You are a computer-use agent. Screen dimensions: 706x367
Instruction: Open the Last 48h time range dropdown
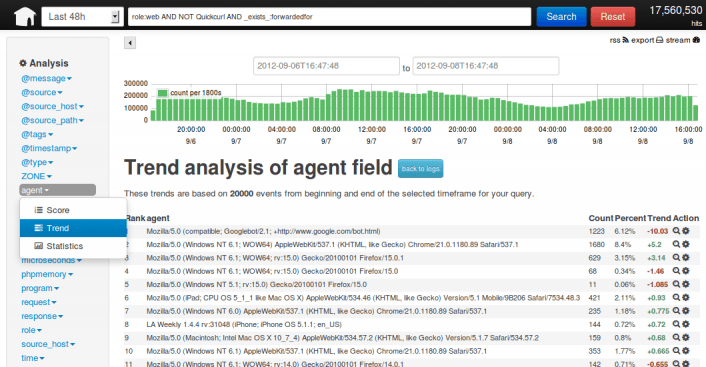(x=82, y=17)
